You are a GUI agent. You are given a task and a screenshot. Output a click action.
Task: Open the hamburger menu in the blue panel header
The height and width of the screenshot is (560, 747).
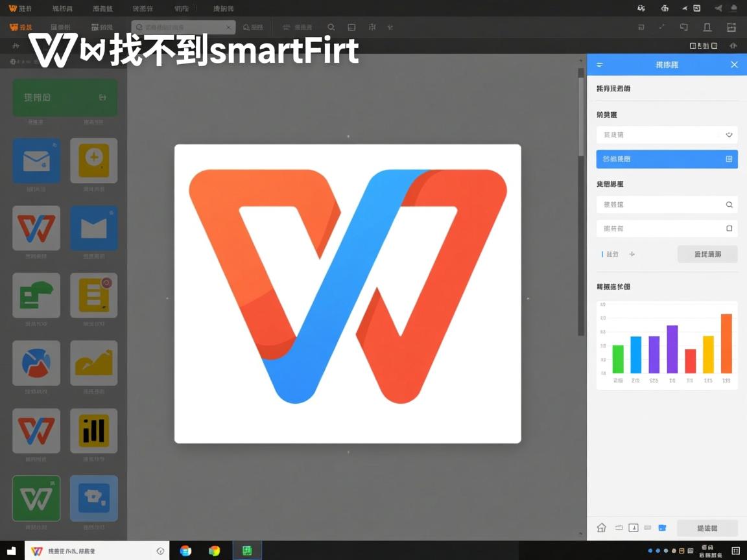point(599,64)
